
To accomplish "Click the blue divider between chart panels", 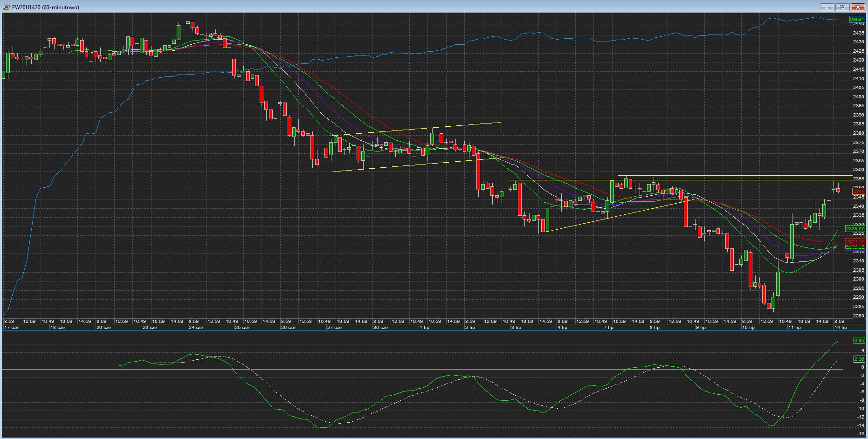I will 434,331.
